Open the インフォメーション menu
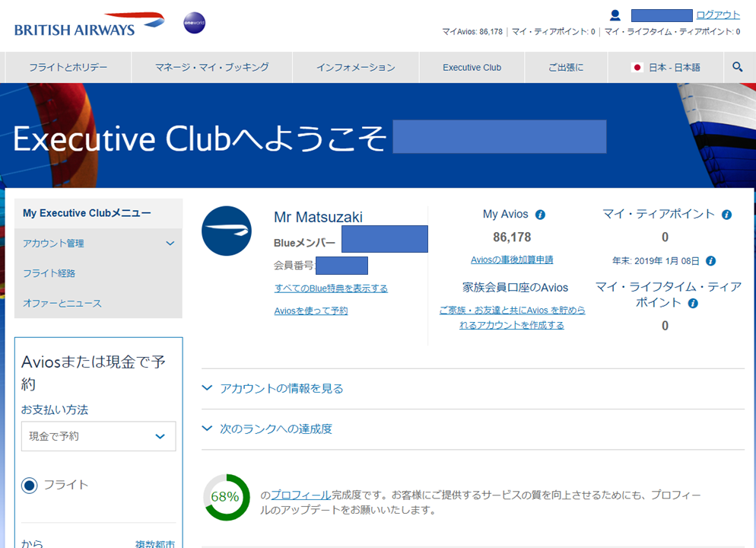Viewport: 756px width, 548px height. [x=356, y=68]
